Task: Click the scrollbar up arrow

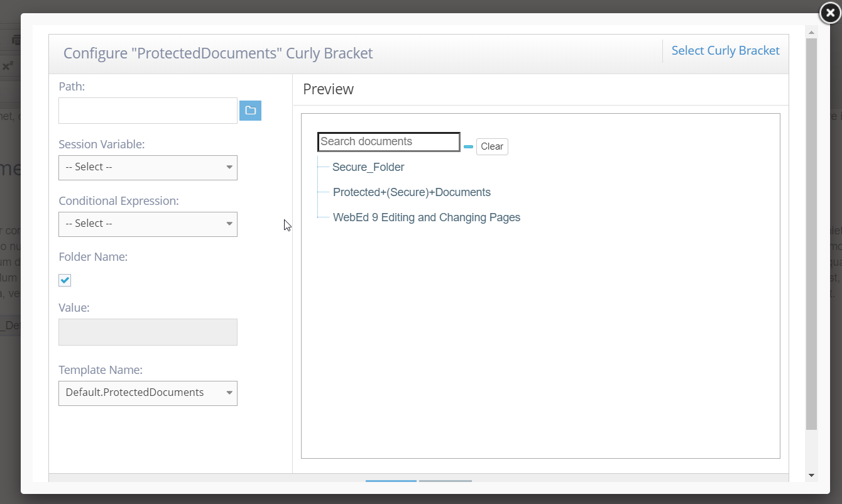Action: point(811,32)
